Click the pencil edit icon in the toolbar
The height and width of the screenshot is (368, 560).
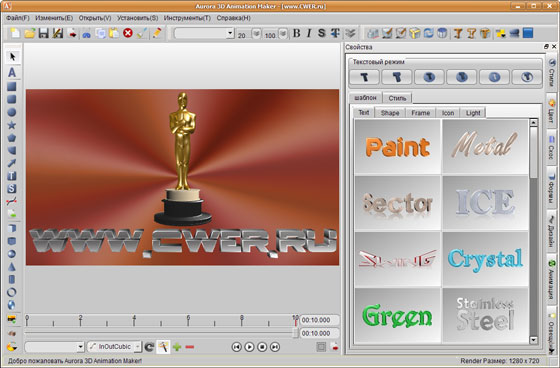pyautogui.click(x=157, y=33)
